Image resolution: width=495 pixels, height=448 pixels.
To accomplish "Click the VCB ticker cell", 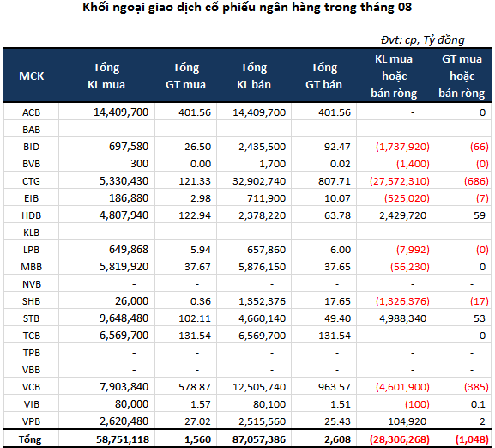I will (x=31, y=387).
